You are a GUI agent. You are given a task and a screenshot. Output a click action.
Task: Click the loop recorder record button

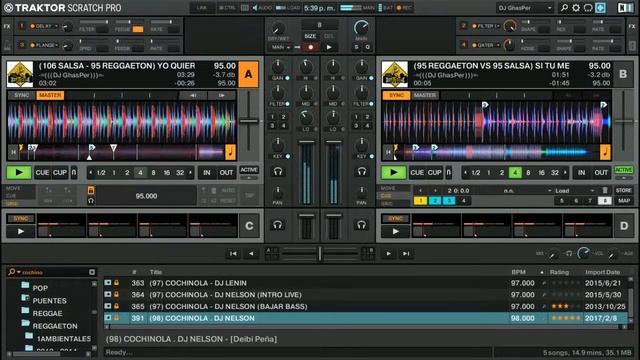coord(311,47)
